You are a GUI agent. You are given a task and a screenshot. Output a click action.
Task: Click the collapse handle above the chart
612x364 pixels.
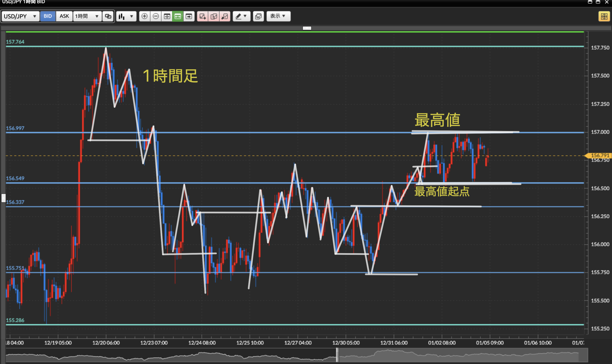point(307,28)
